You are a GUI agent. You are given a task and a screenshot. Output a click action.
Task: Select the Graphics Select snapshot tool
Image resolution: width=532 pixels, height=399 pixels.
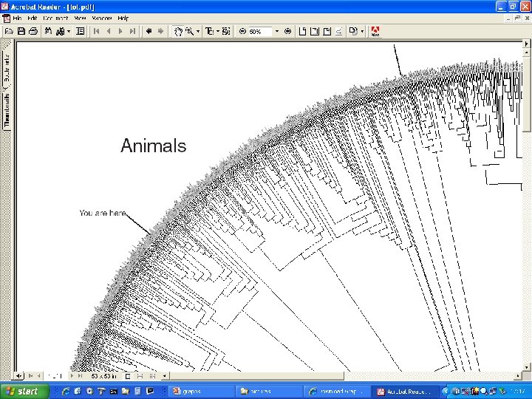click(226, 31)
